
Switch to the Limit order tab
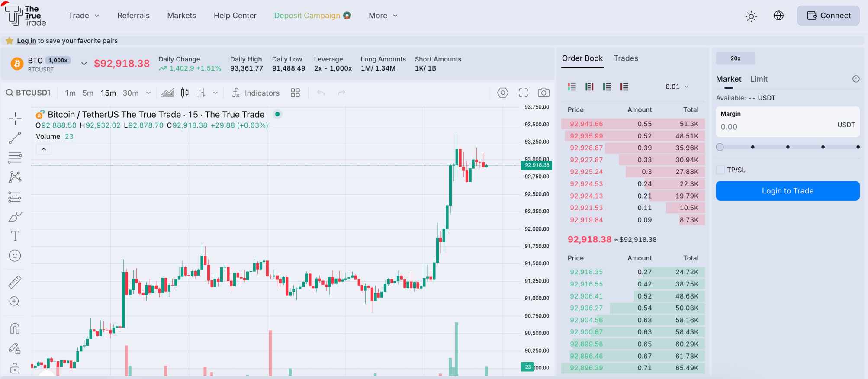759,79
